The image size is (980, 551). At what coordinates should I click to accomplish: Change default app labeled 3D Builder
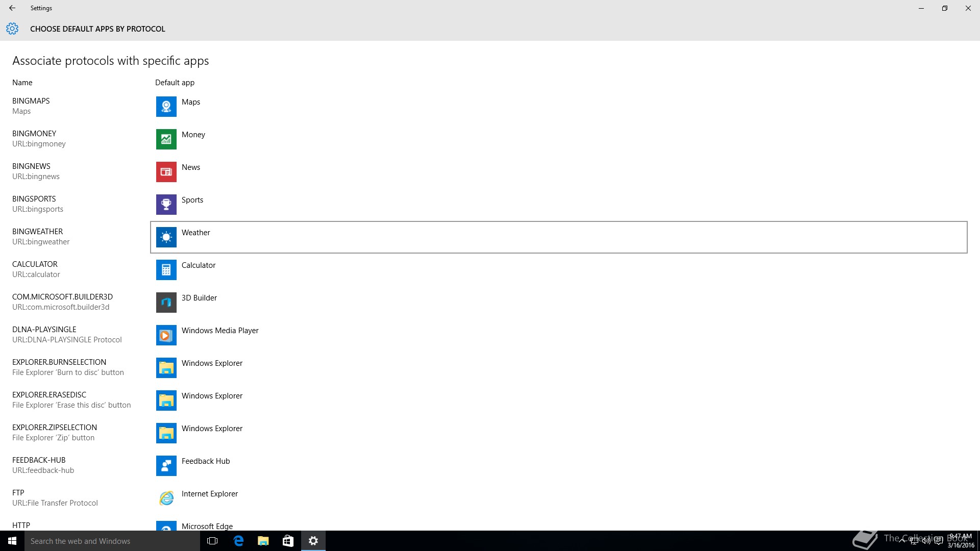click(559, 303)
